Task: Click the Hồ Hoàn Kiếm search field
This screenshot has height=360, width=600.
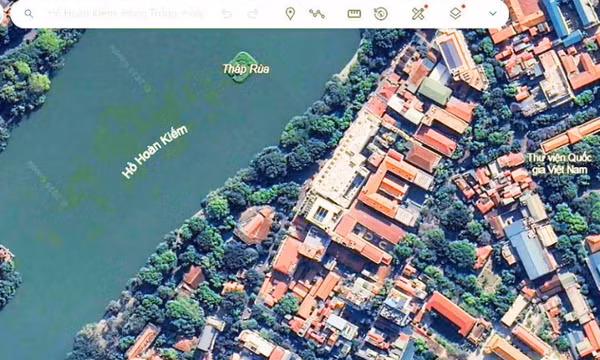Action: point(126,14)
